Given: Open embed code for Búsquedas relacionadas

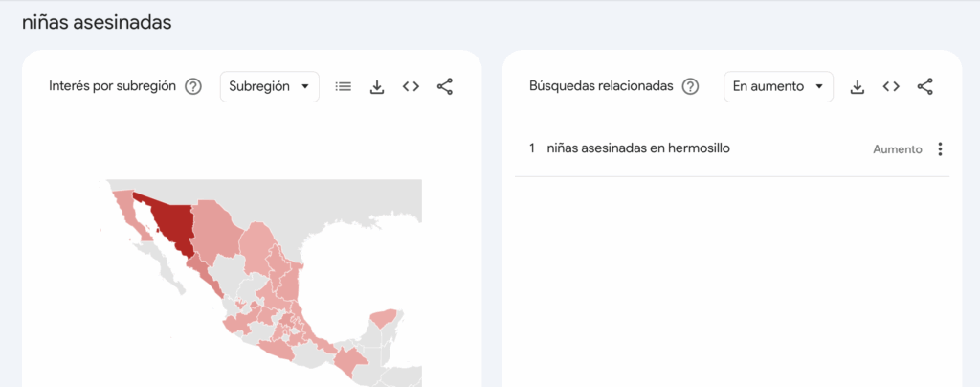Looking at the screenshot, I should (891, 86).
